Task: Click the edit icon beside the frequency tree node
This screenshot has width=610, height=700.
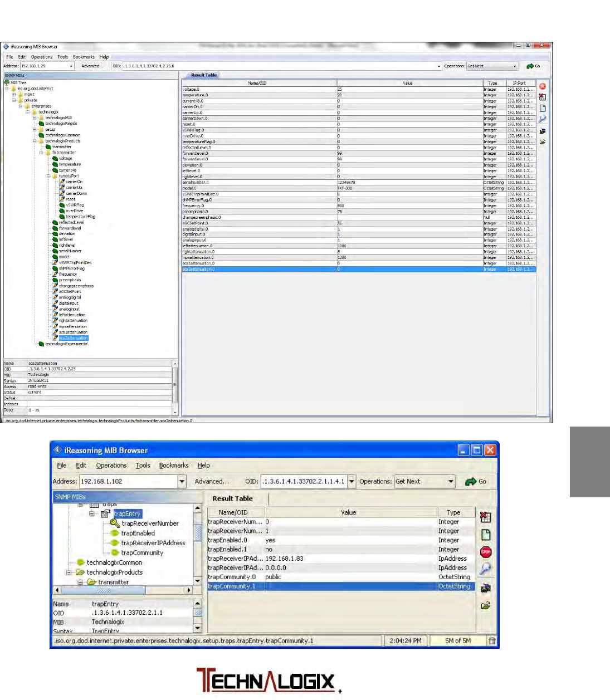Action: 55,274
